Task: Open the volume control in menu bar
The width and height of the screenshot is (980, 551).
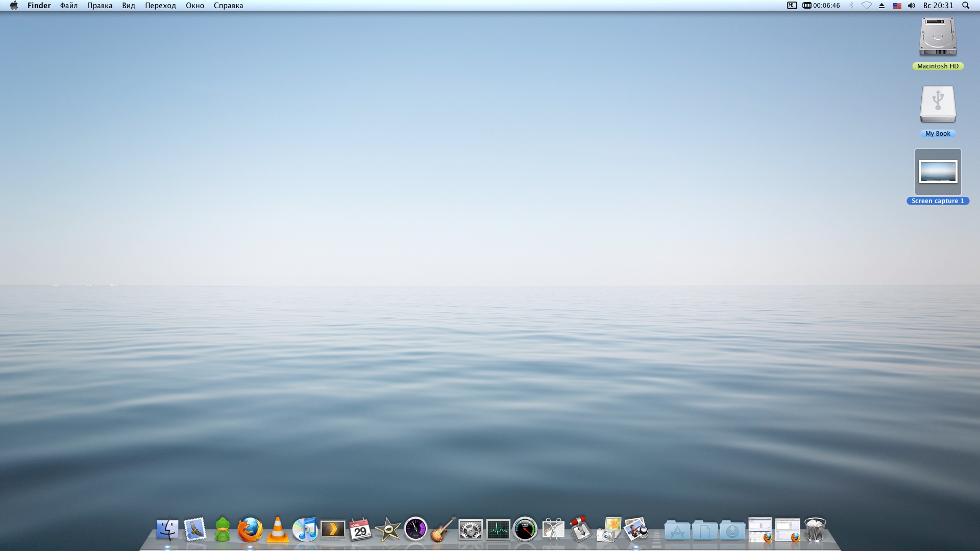Action: pos(912,6)
